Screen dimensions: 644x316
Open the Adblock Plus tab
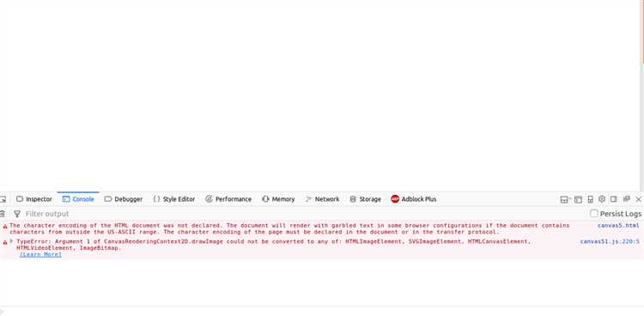[x=414, y=199]
